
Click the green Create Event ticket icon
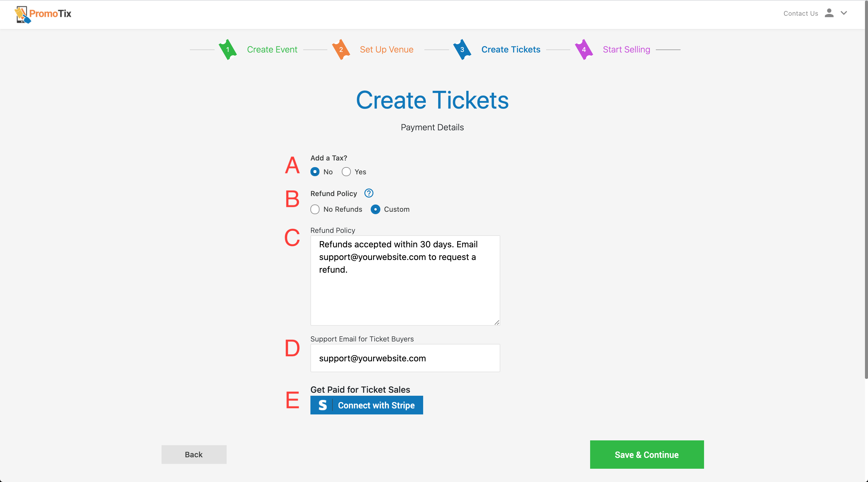tap(227, 49)
